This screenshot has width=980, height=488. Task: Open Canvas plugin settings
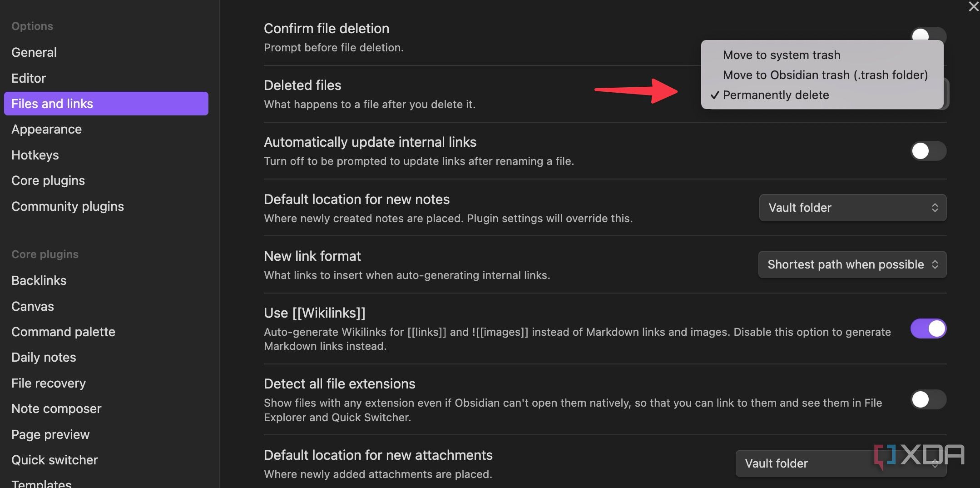point(32,306)
